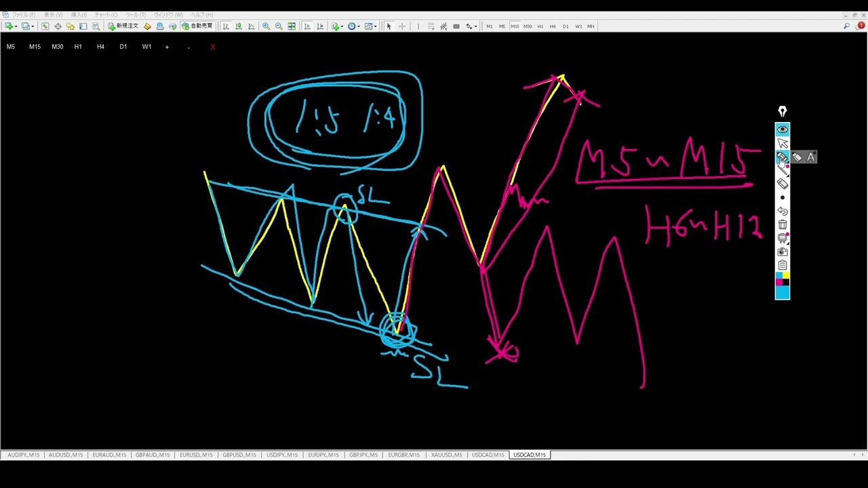Select the eraser tool in the drawing palette
This screenshot has height=488, width=868.
pos(783,184)
